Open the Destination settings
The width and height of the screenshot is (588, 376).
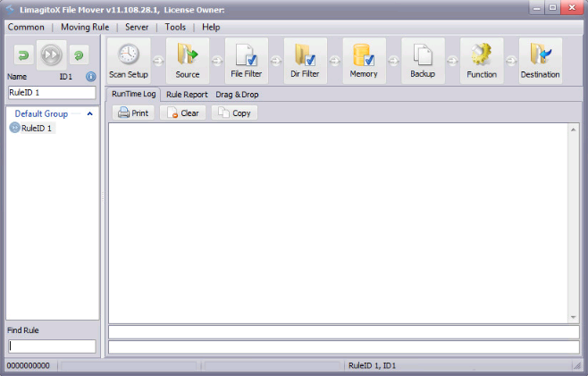(x=541, y=61)
